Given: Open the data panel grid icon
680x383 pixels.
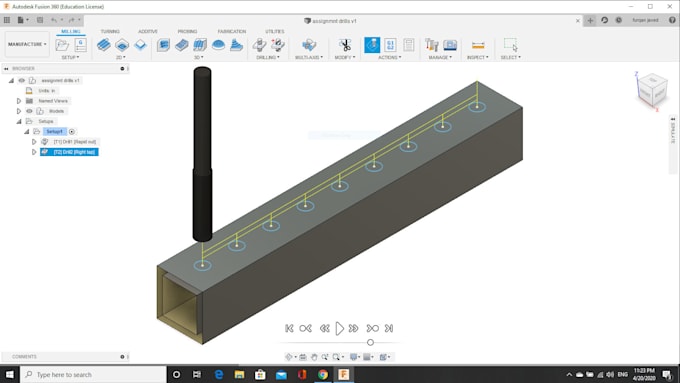Looking at the screenshot, I should (x=7, y=20).
